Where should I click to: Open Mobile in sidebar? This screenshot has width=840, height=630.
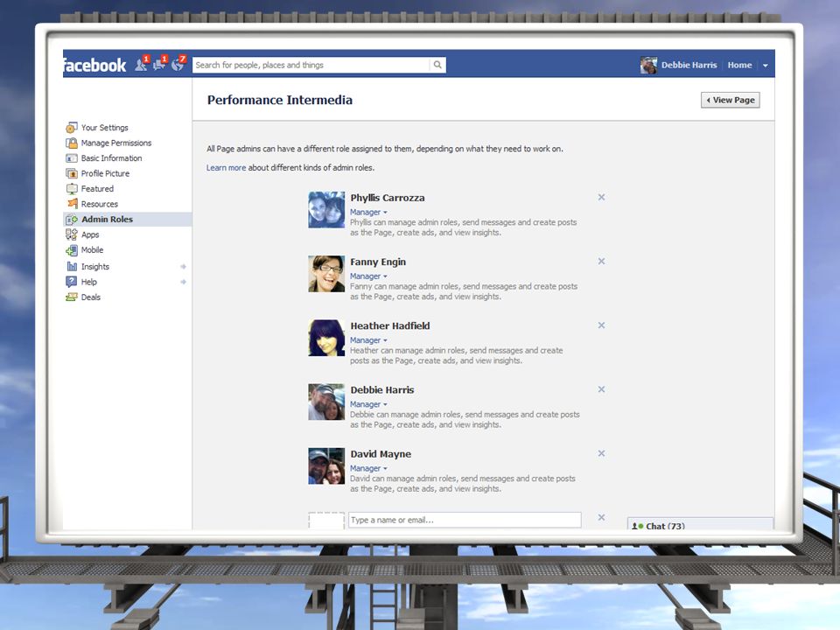92,249
